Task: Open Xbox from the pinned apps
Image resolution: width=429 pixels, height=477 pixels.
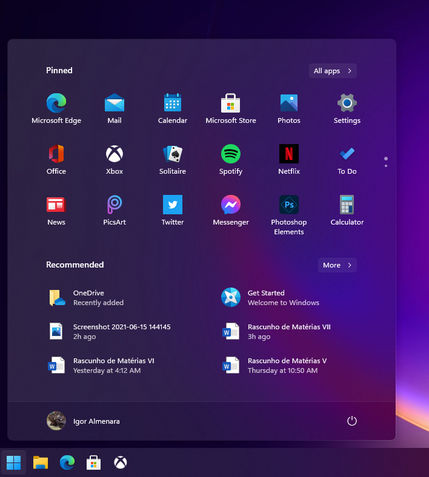Action: click(114, 160)
